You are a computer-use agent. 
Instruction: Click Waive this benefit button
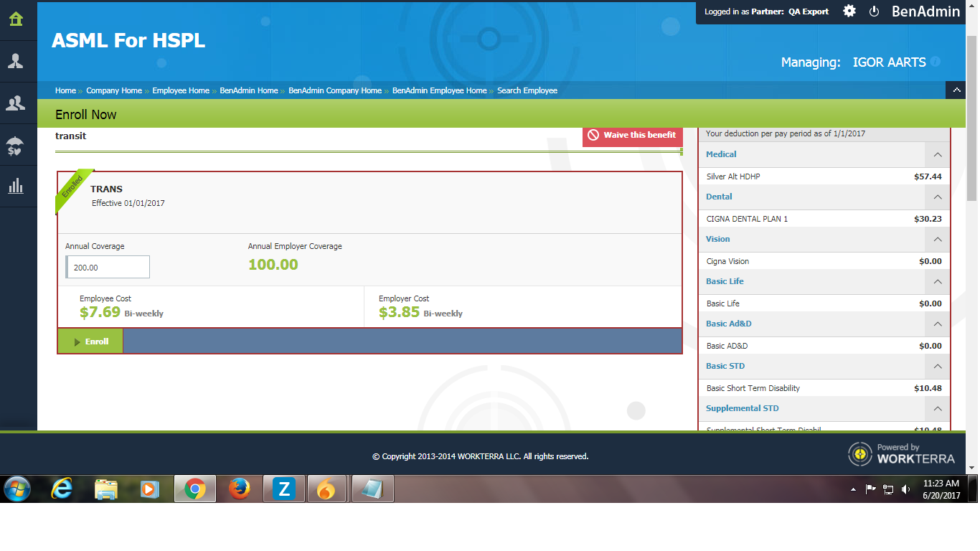pyautogui.click(x=632, y=135)
